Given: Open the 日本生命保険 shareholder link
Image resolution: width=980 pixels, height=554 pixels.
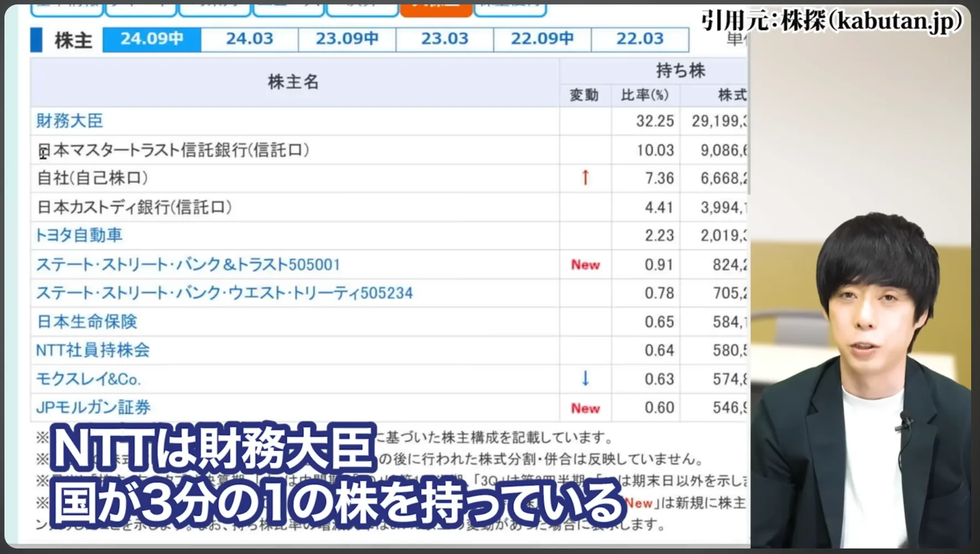Looking at the screenshot, I should [x=87, y=322].
